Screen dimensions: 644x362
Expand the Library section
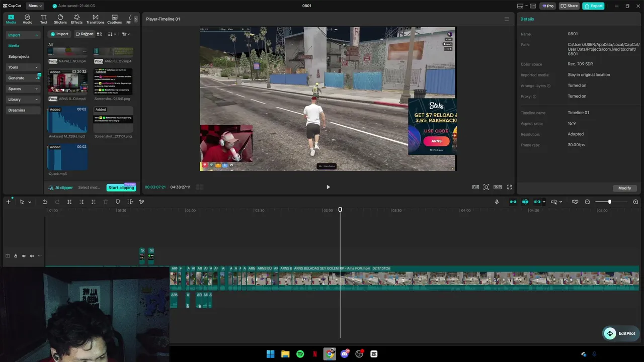pos(23,100)
